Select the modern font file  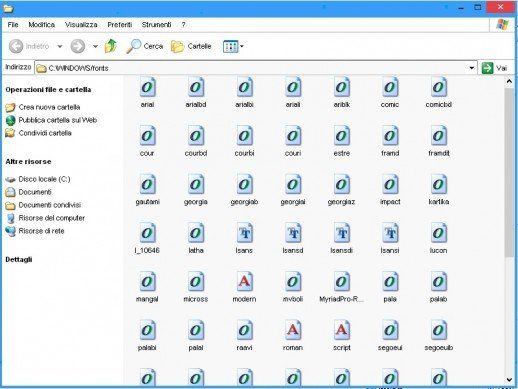click(x=244, y=287)
